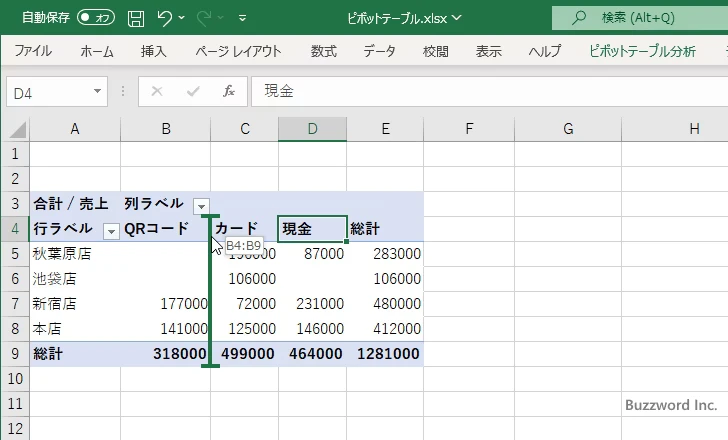
Task: Click the cell showing 318000
Action: click(166, 354)
